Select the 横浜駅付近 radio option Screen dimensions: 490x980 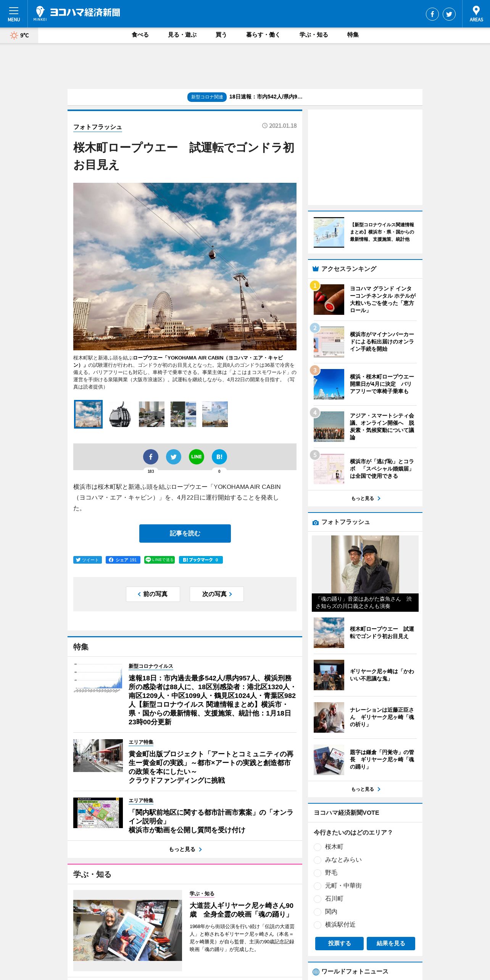tap(317, 925)
